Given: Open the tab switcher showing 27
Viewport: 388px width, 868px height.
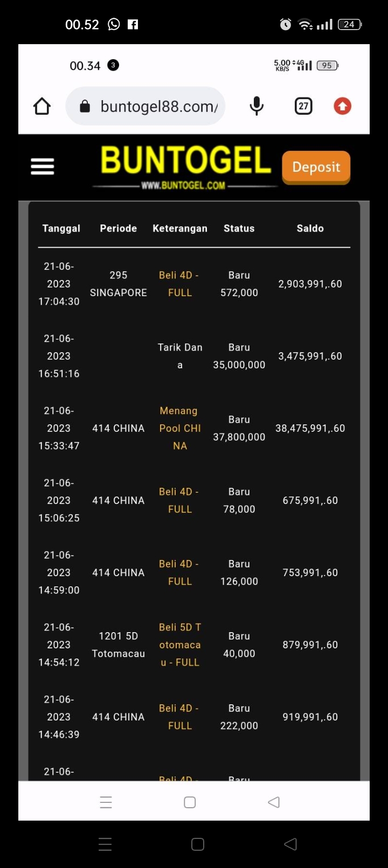Looking at the screenshot, I should click(x=303, y=106).
